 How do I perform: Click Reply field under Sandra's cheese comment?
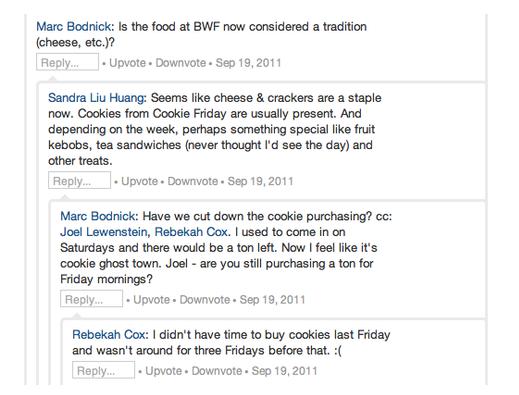pos(79,180)
